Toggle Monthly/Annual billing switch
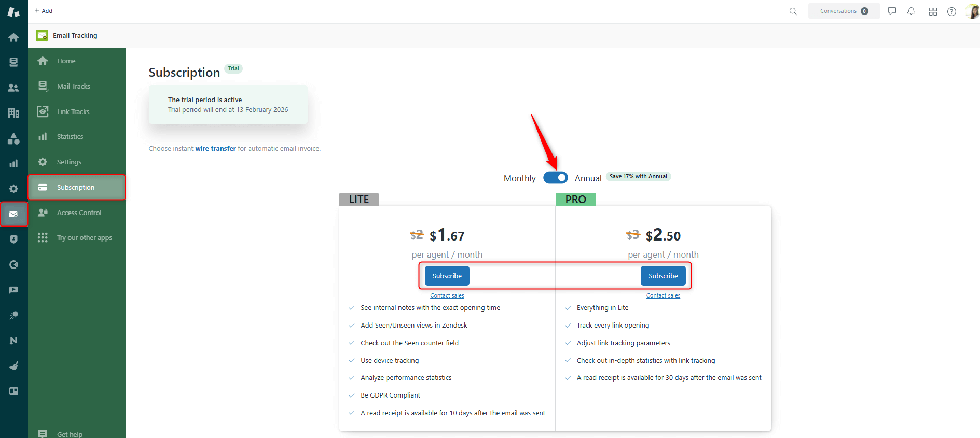 (x=555, y=178)
